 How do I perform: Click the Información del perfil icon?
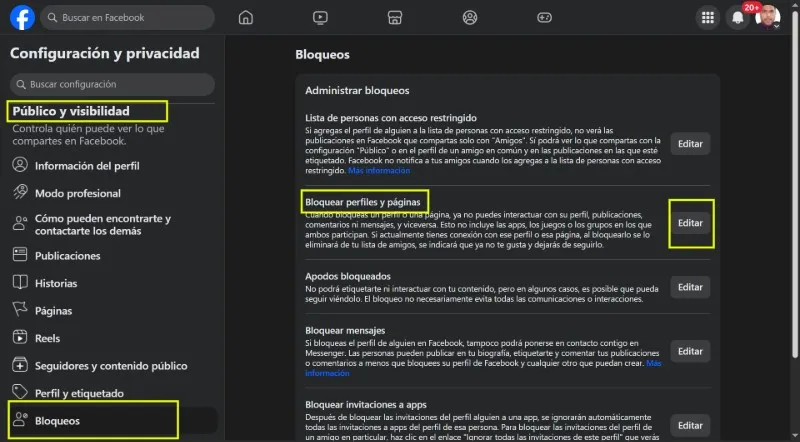point(20,165)
